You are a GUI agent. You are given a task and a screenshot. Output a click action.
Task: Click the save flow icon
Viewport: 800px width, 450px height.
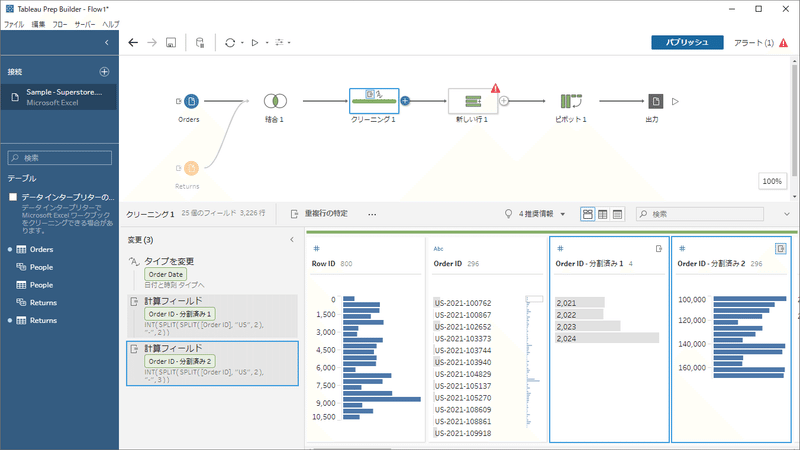click(171, 43)
